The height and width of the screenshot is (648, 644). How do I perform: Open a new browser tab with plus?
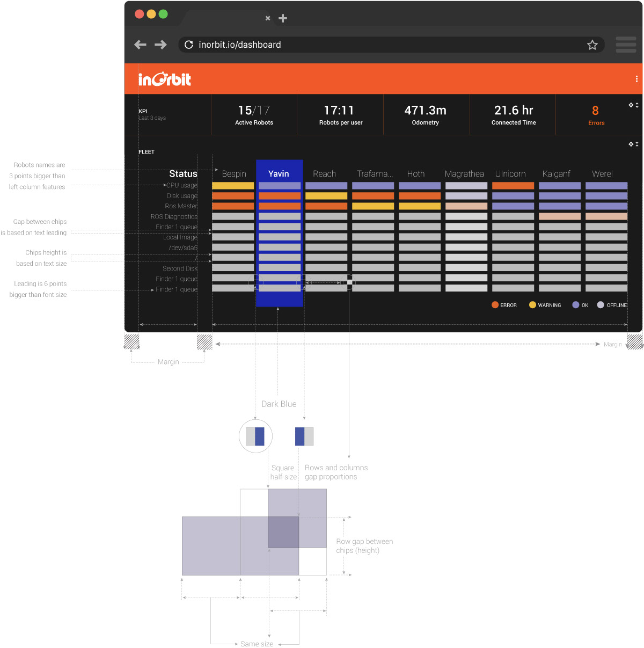point(283,18)
